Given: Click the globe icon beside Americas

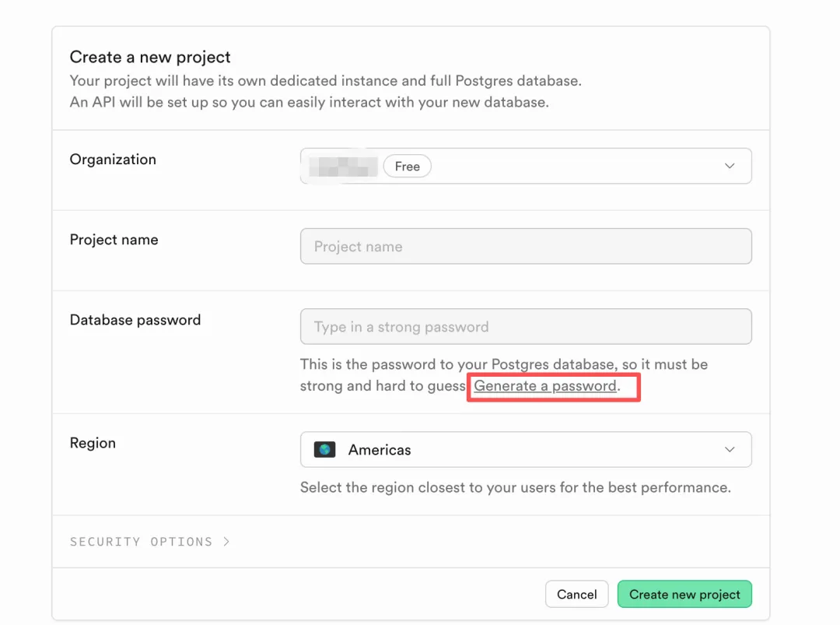Looking at the screenshot, I should 324,450.
